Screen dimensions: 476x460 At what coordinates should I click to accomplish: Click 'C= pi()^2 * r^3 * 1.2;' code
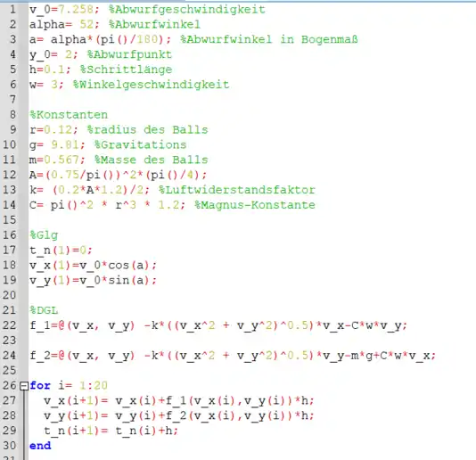(107, 205)
